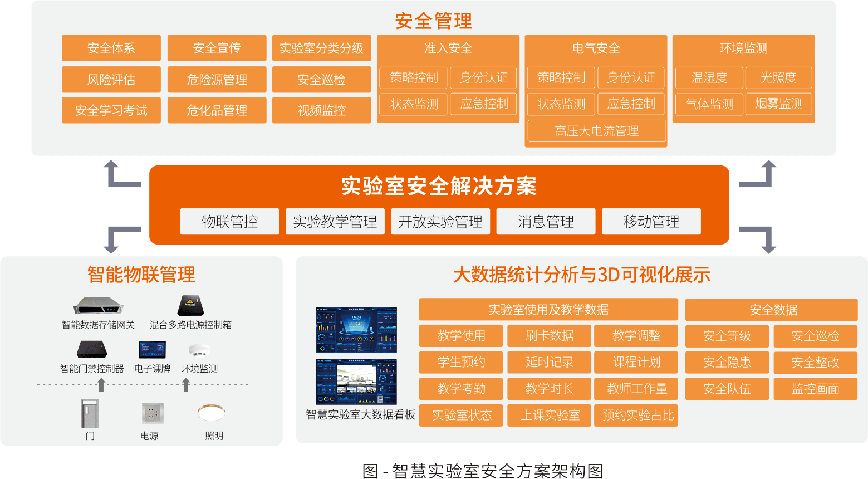This screenshot has width=868, height=479.
Task: Click the smart data storage gateway device icon
Action: click(x=98, y=306)
